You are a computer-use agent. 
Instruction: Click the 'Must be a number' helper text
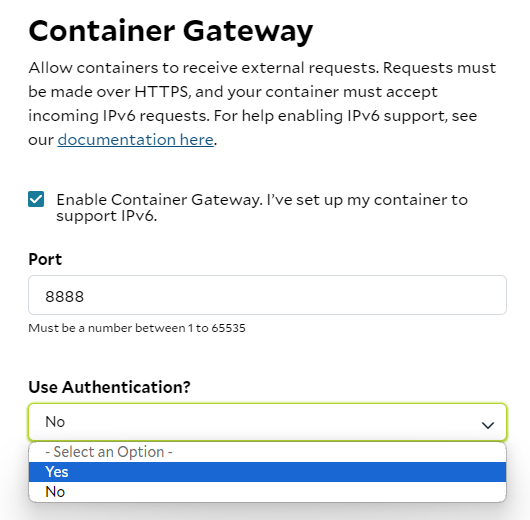click(x=137, y=328)
